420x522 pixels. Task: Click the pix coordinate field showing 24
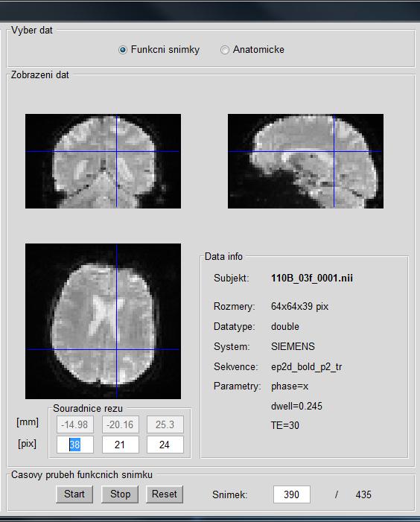tap(165, 445)
